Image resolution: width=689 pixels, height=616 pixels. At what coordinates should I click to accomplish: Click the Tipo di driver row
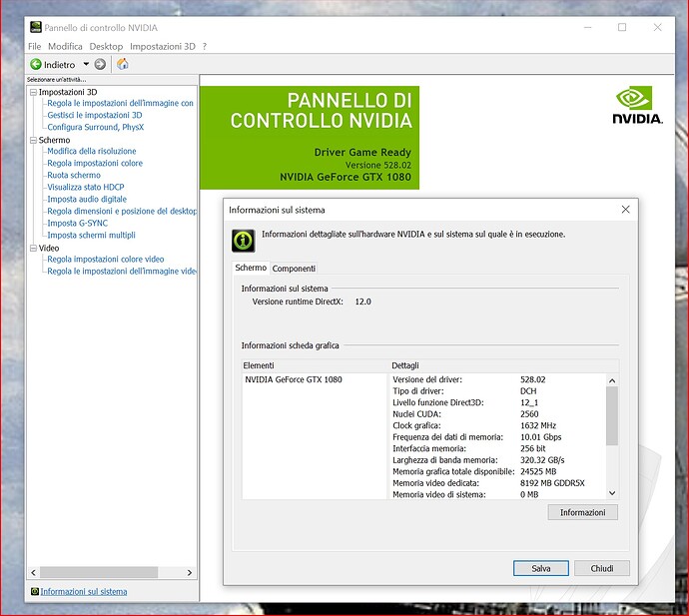[x=498, y=391]
